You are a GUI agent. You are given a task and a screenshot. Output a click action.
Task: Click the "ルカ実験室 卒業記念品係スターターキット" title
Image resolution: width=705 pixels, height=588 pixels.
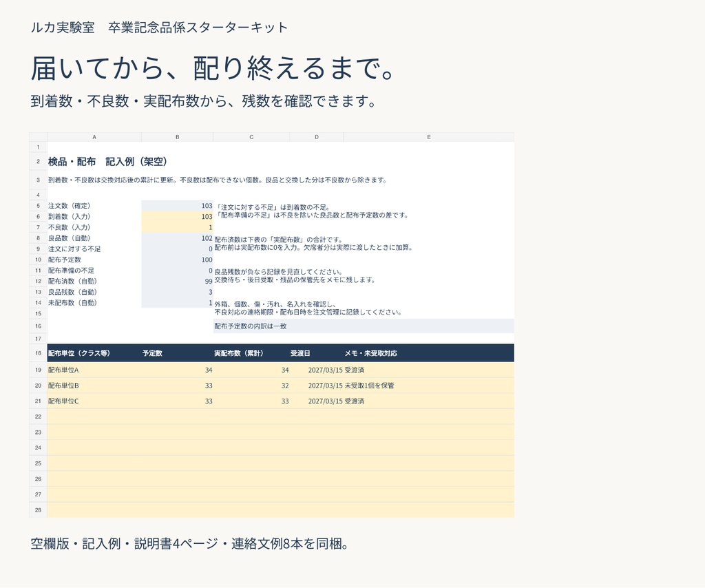(x=159, y=28)
